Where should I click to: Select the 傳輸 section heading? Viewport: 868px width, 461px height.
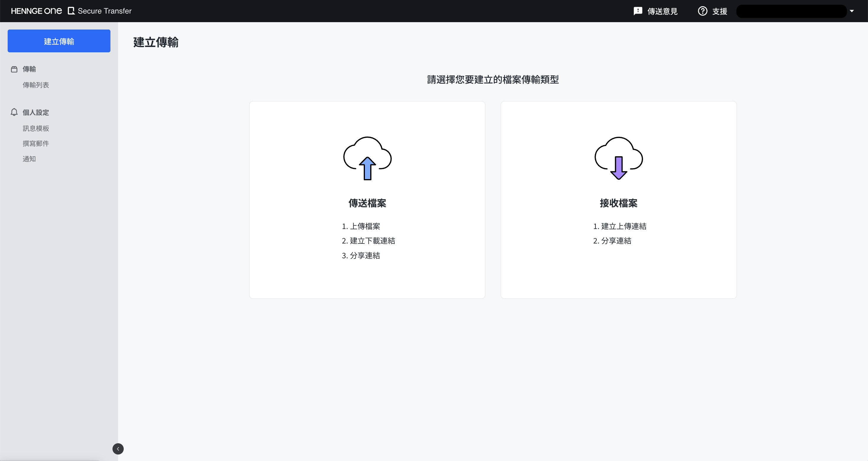29,69
